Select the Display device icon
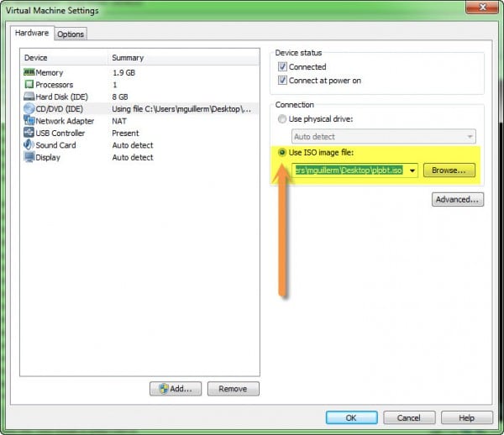504x435 pixels. 29,157
